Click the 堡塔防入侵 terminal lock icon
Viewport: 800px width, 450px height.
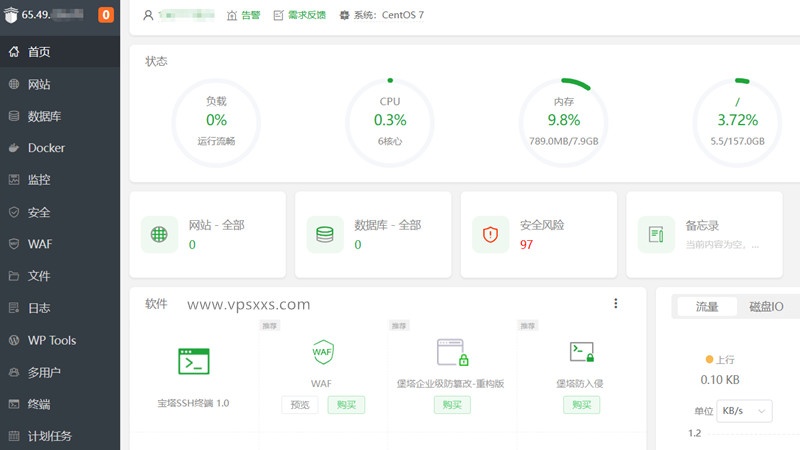(582, 352)
